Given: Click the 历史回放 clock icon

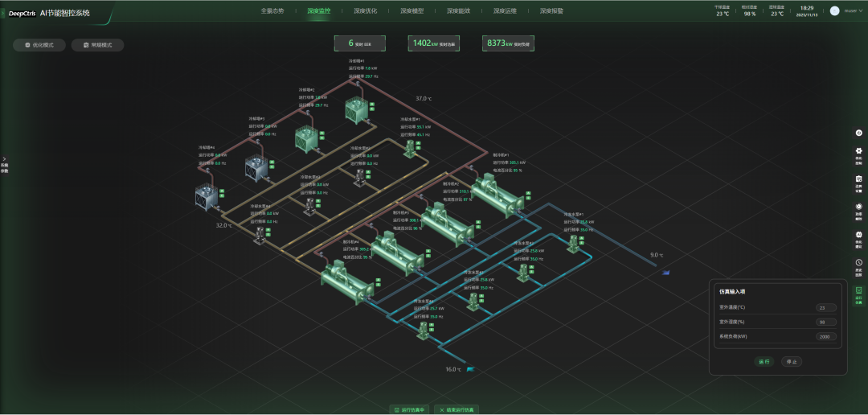Looking at the screenshot, I should 858,265.
